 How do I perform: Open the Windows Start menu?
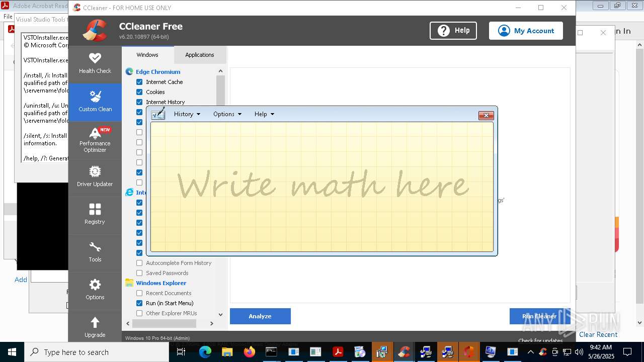(x=12, y=352)
